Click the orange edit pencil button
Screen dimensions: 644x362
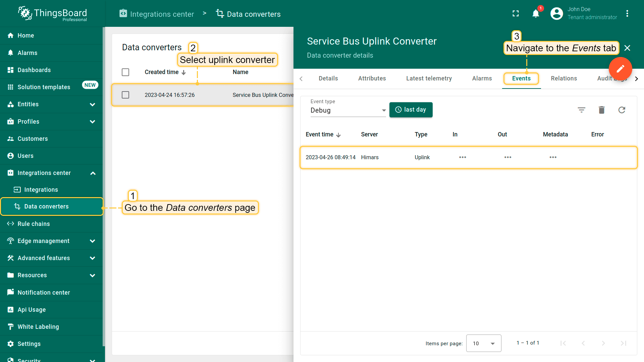[620, 69]
